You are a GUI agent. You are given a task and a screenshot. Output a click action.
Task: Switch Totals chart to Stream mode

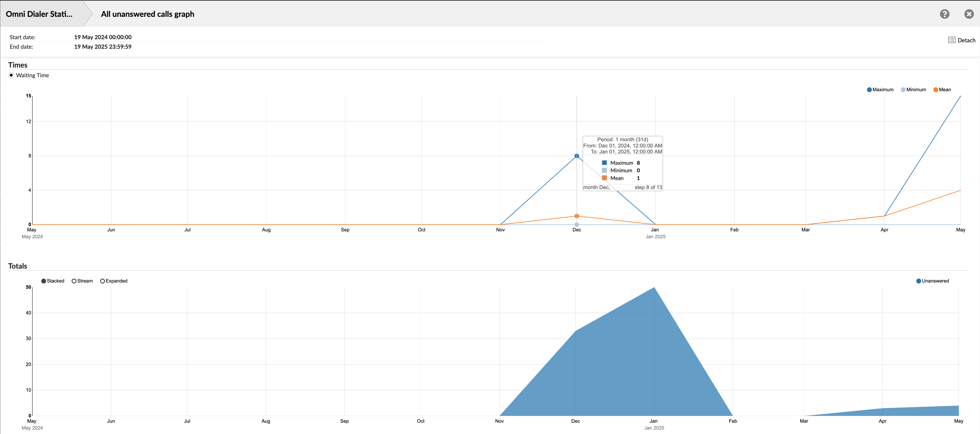(74, 281)
